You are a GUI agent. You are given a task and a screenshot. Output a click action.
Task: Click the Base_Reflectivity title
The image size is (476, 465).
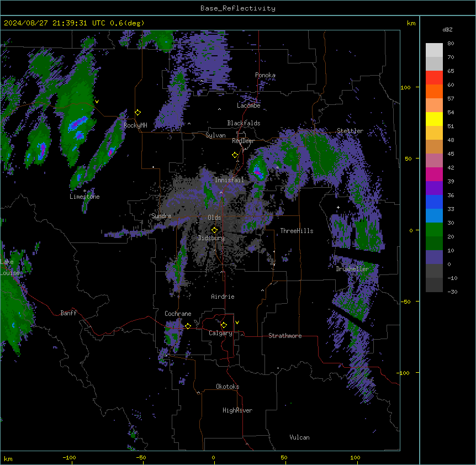pos(238,8)
